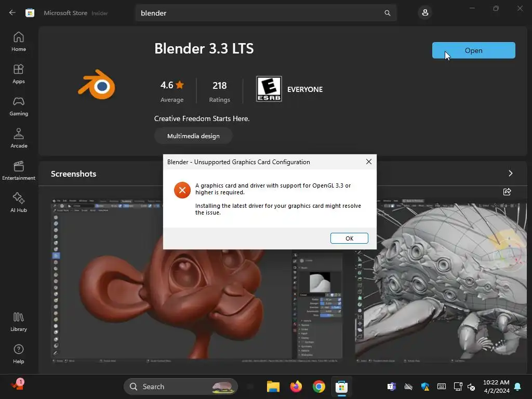This screenshot has height=399, width=532.
Task: Click the 'Screenshots' heading
Action: click(x=74, y=174)
